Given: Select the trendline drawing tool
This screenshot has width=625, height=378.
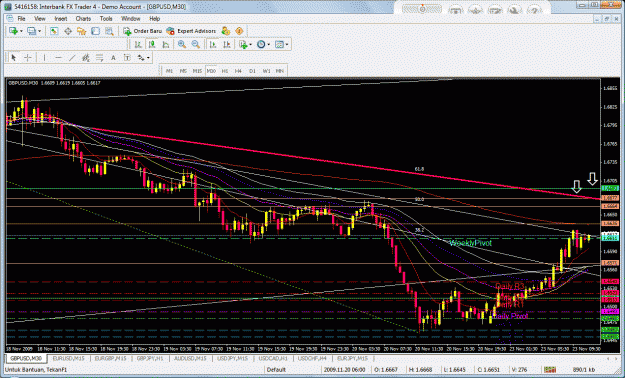Looking at the screenshot, I should pos(72,58).
